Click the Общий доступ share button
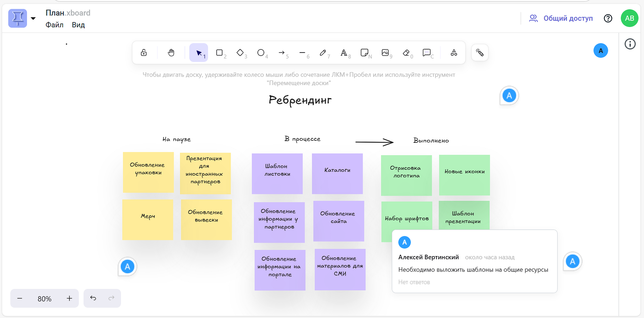Image resolution: width=644 pixels, height=318 pixels. tap(561, 18)
